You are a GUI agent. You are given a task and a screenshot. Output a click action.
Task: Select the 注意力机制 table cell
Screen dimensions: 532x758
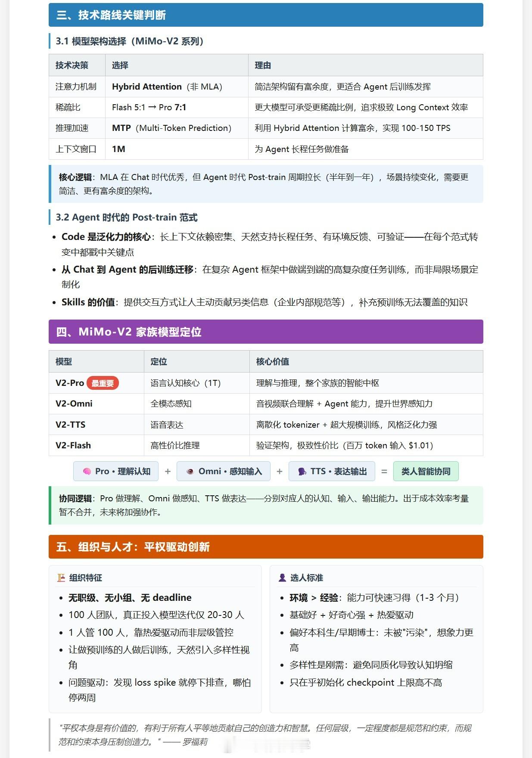point(76,87)
